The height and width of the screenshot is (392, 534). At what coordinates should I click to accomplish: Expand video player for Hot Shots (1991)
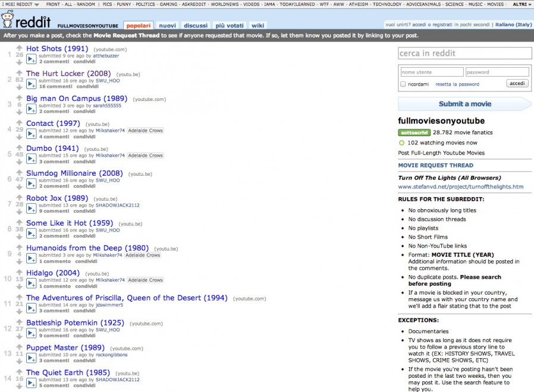32,59
